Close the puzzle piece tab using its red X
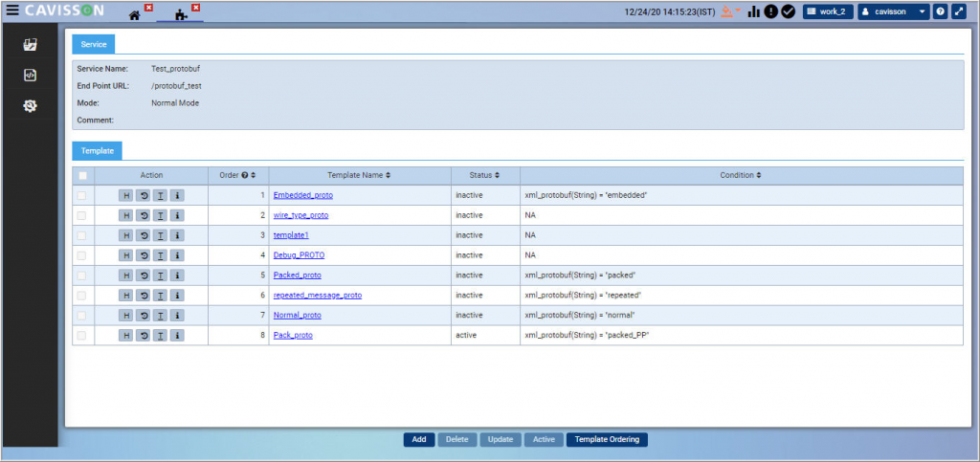Screen dimensions: 980x462 tap(195, 8)
